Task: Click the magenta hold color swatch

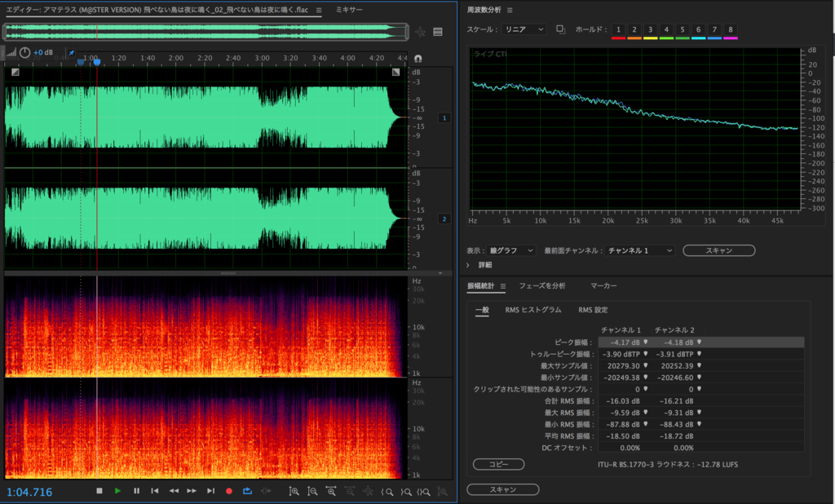Action: click(x=731, y=38)
